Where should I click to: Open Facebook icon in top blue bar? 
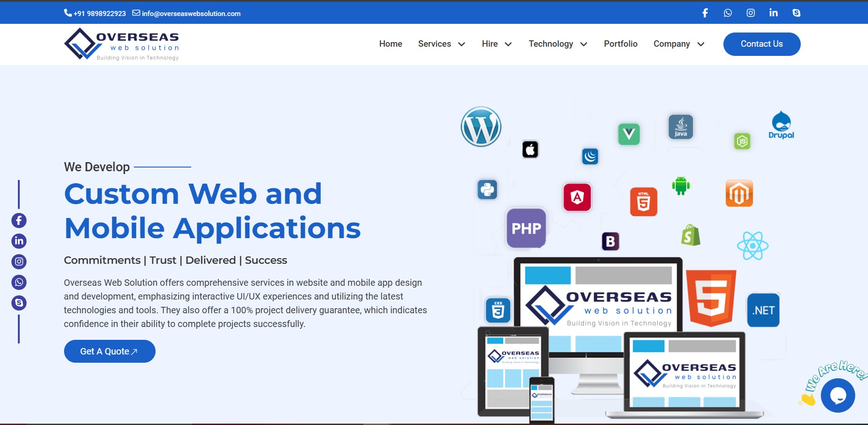point(705,13)
